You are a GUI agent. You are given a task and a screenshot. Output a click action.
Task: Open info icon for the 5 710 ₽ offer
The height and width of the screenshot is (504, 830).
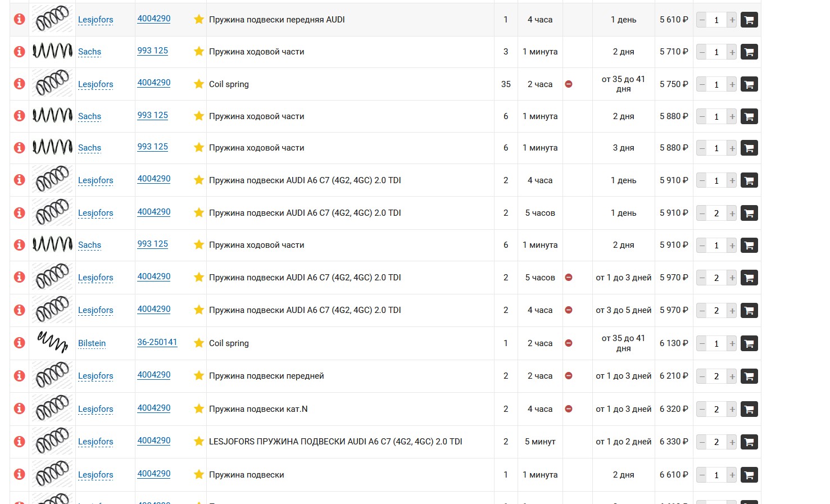[x=19, y=52]
